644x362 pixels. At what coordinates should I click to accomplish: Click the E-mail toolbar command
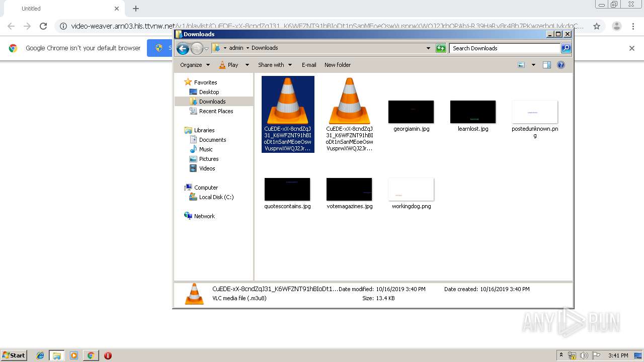[x=309, y=65]
